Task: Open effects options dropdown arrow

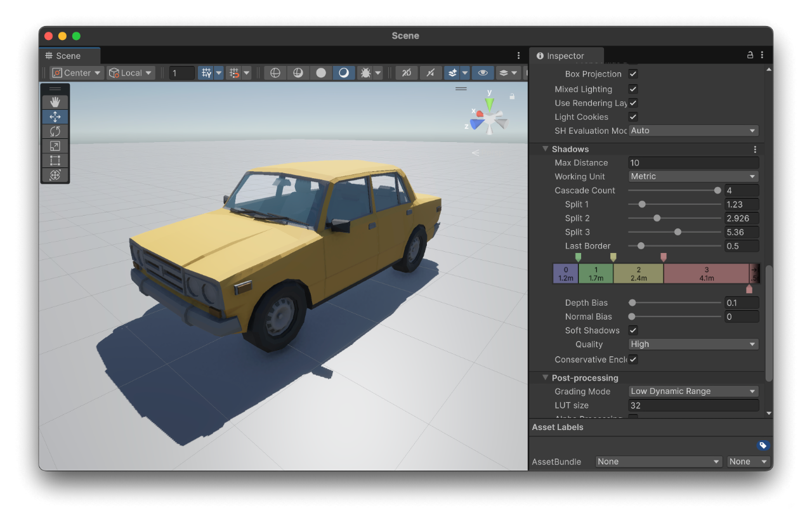Action: [465, 73]
